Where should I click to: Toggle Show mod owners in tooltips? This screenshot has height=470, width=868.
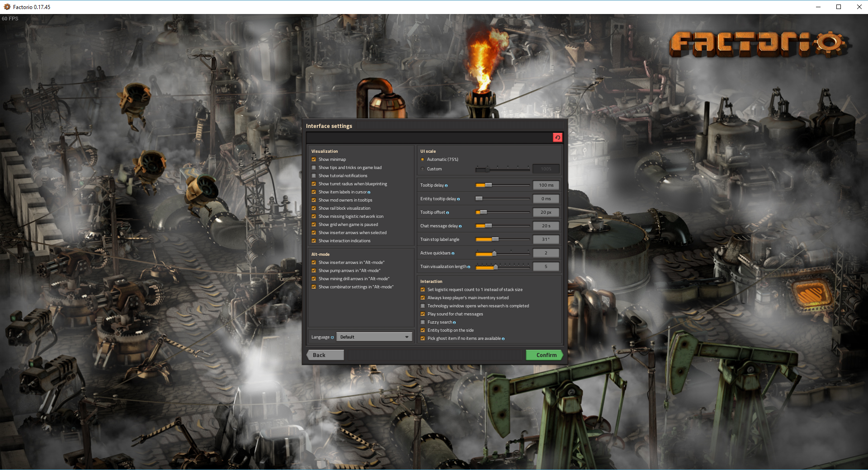(x=314, y=200)
